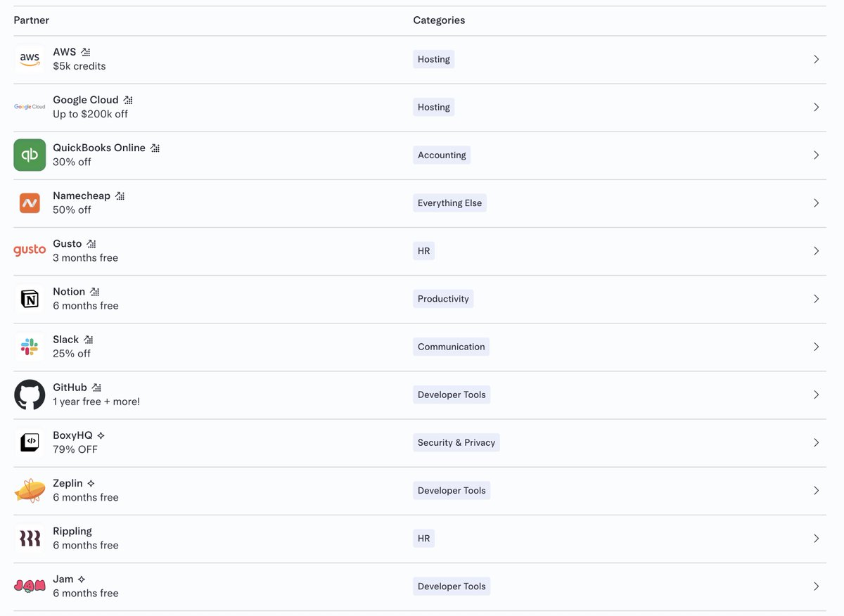Screen dimensions: 844x616
Task: Click the "$5k credits" text
Action: coord(79,66)
